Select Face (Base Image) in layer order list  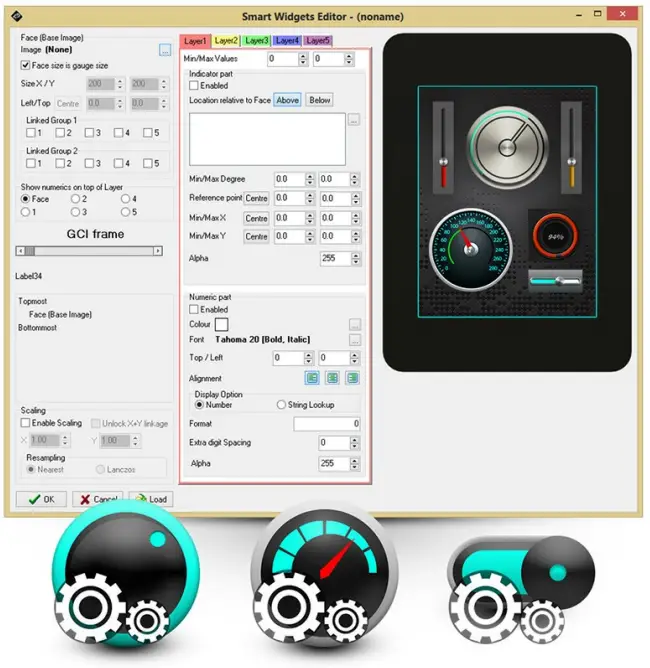pyautogui.click(x=60, y=314)
